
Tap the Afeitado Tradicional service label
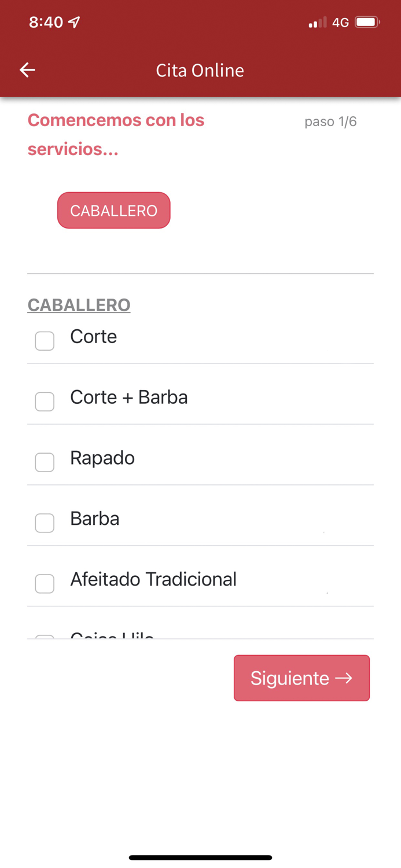coord(153,579)
